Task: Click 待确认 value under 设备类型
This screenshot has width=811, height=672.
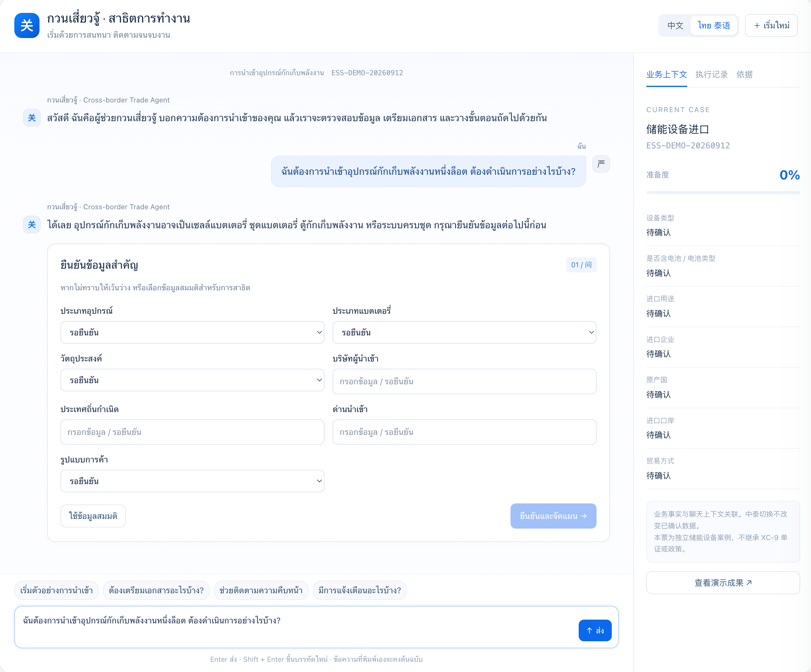Action: (x=659, y=233)
